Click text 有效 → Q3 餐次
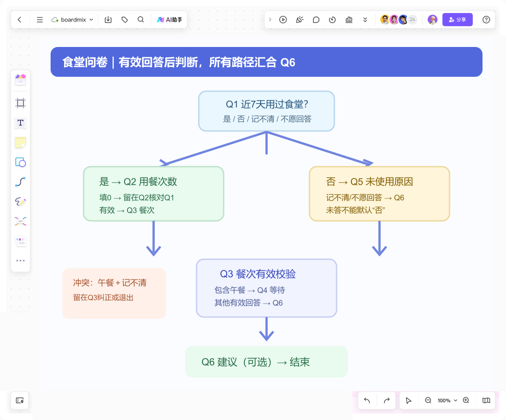This screenshot has height=420, width=506. tap(127, 210)
